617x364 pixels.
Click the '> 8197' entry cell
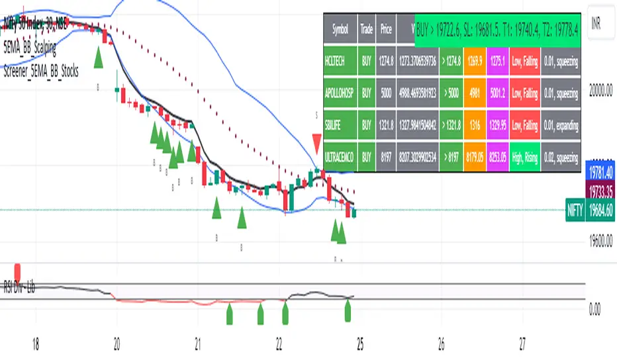click(x=451, y=158)
